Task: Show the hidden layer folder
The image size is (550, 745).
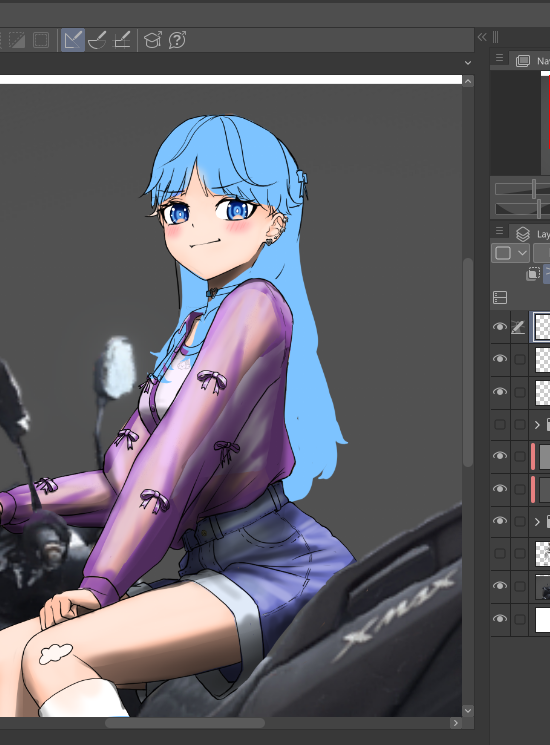Action: 500,424
